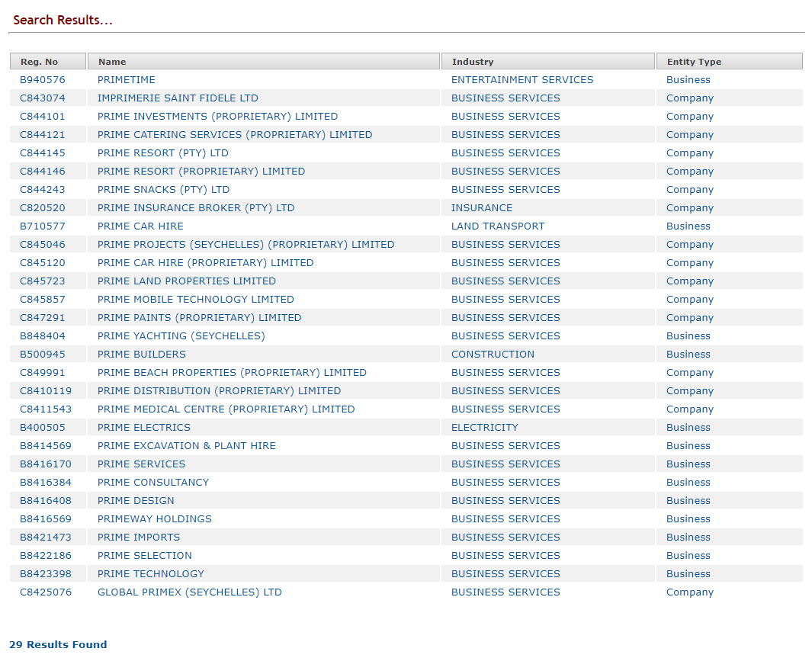Select registration number C820520

(43, 207)
